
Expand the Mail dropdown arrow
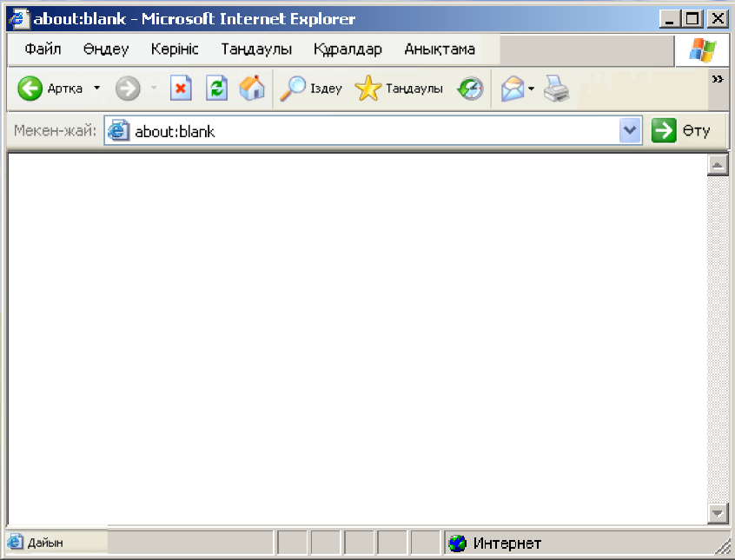coord(531,88)
